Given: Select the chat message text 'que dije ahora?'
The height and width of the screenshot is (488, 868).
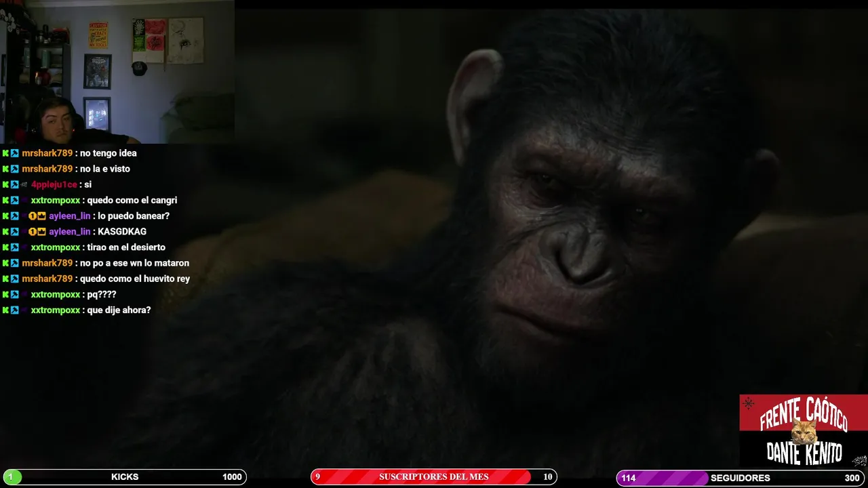Looking at the screenshot, I should tap(119, 310).
